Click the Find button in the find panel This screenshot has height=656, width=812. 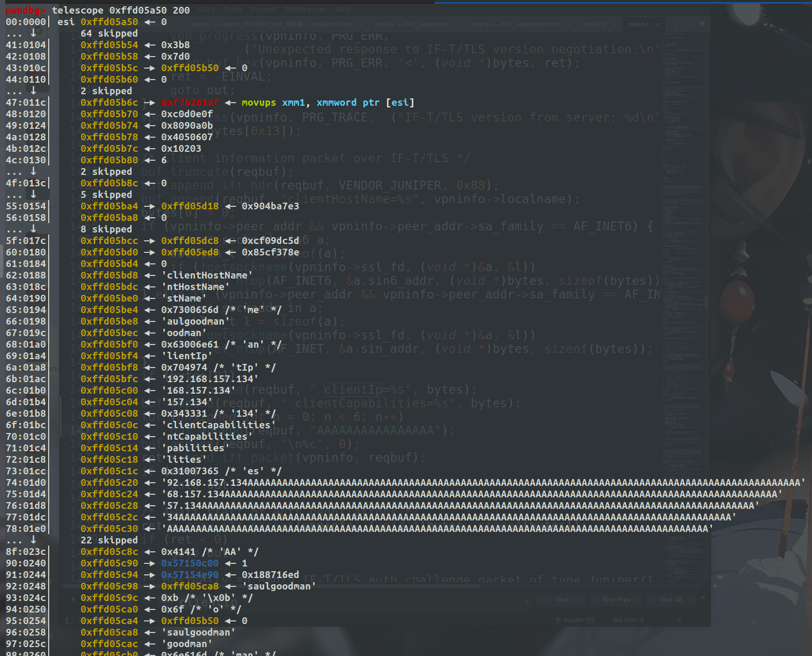[562, 600]
